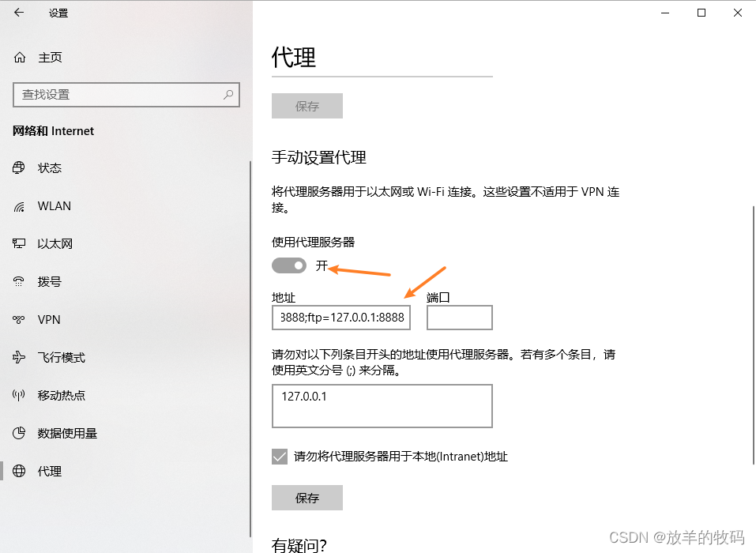Click the 飞行模式 (Airplane mode) icon

[19, 357]
